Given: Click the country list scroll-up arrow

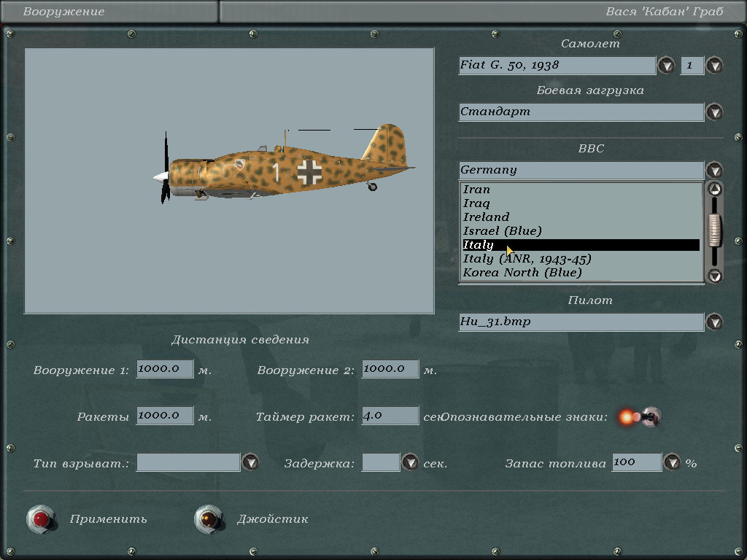Looking at the screenshot, I should (x=714, y=189).
